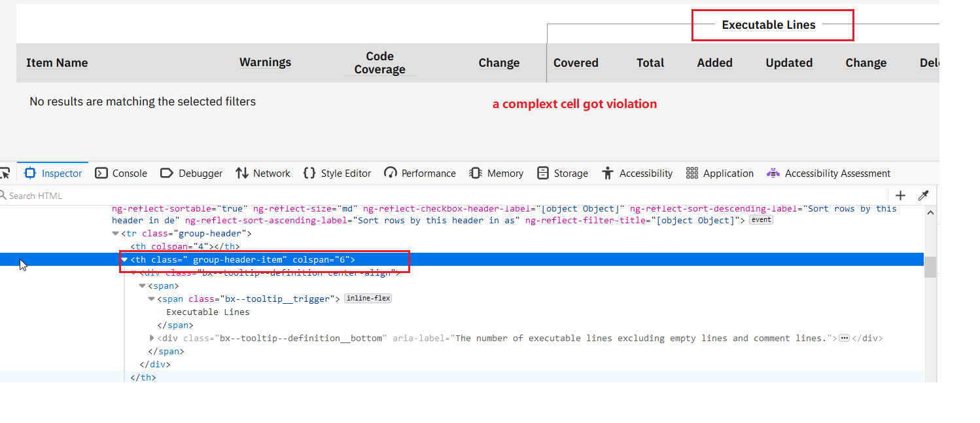The height and width of the screenshot is (423, 980).
Task: Collapse the tr group-header element
Action: [115, 233]
